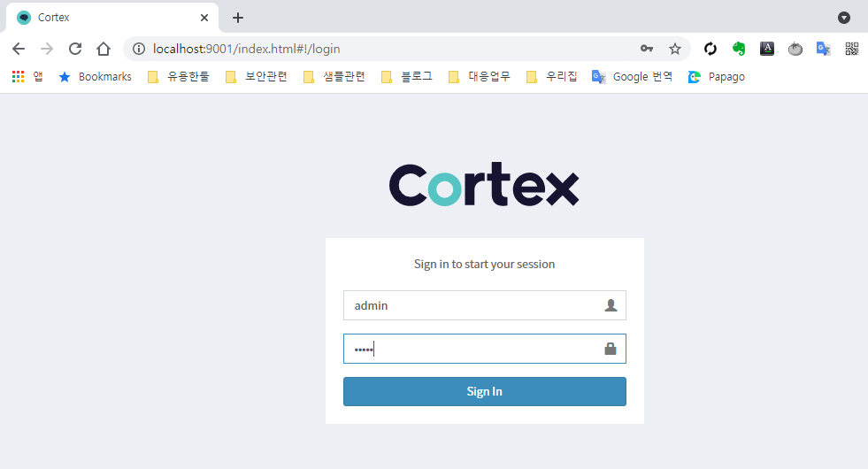868x469 pixels.
Task: Open the 유용한툴 bookmark folder
Action: (x=178, y=76)
